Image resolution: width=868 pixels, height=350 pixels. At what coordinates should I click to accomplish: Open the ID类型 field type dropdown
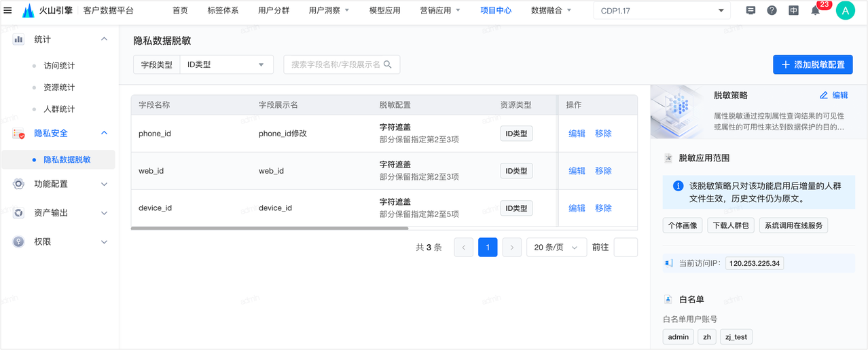(x=225, y=64)
